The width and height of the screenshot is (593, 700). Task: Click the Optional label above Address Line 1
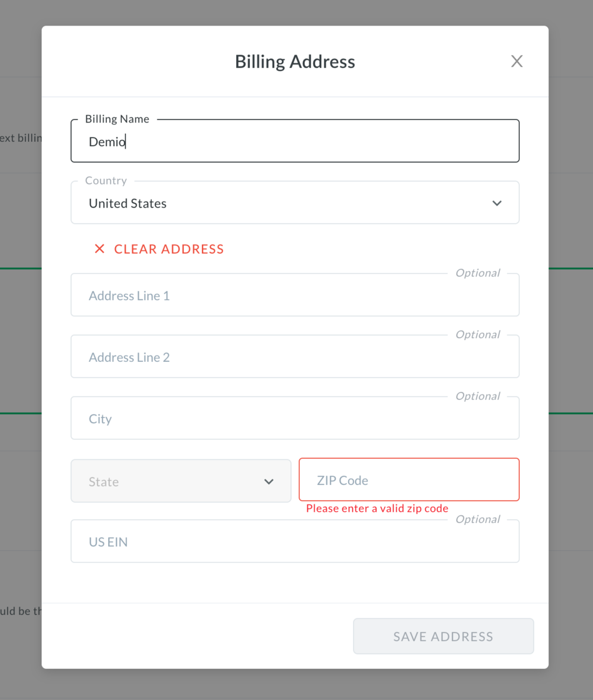(477, 272)
